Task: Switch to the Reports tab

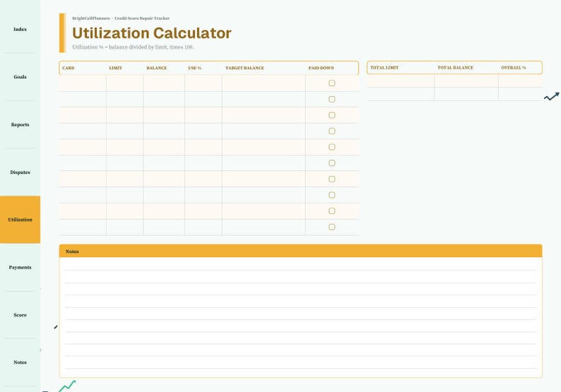Action: tap(20, 124)
